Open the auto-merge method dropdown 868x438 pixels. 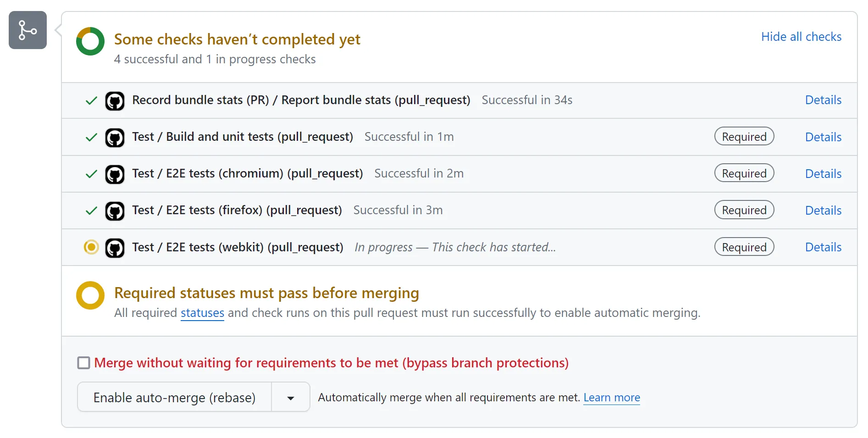[290, 397]
